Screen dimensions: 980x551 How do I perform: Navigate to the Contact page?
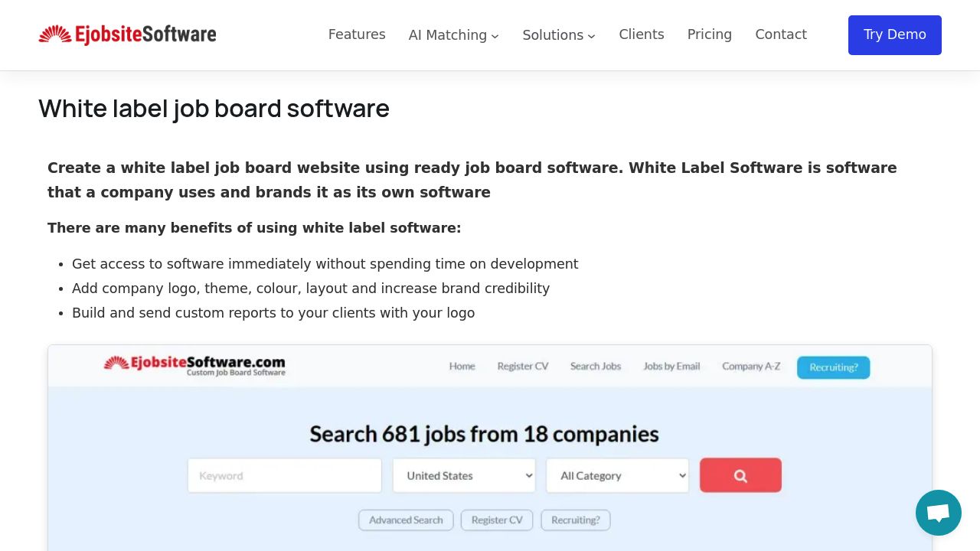coord(780,34)
